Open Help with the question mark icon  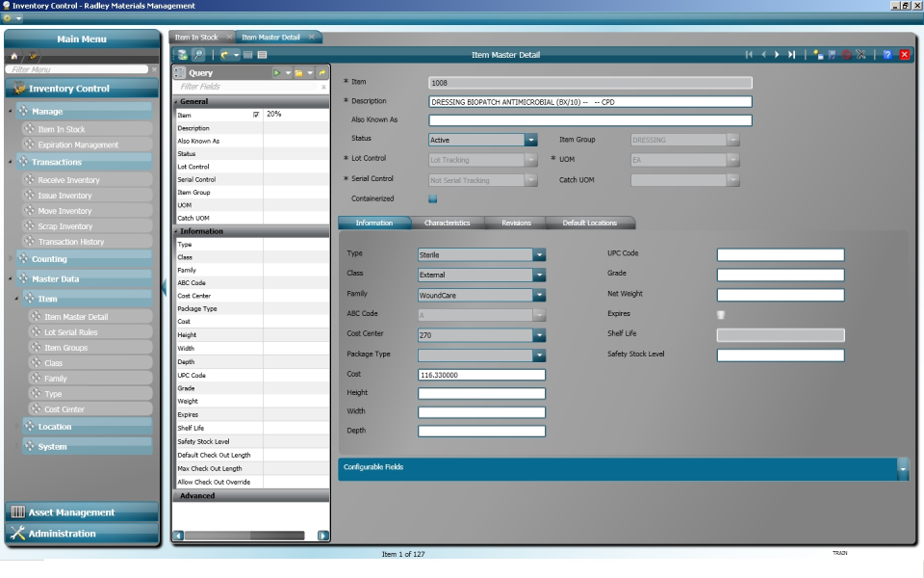[888, 55]
